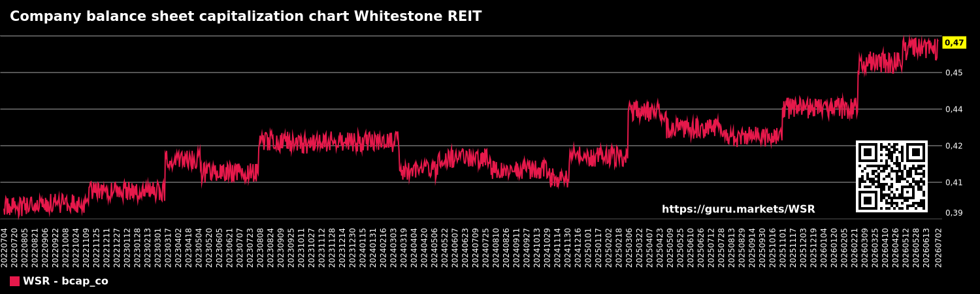The height and width of the screenshot is (294, 980).
Task: Click the 20240826 date label
Action: pyautogui.click(x=506, y=247)
